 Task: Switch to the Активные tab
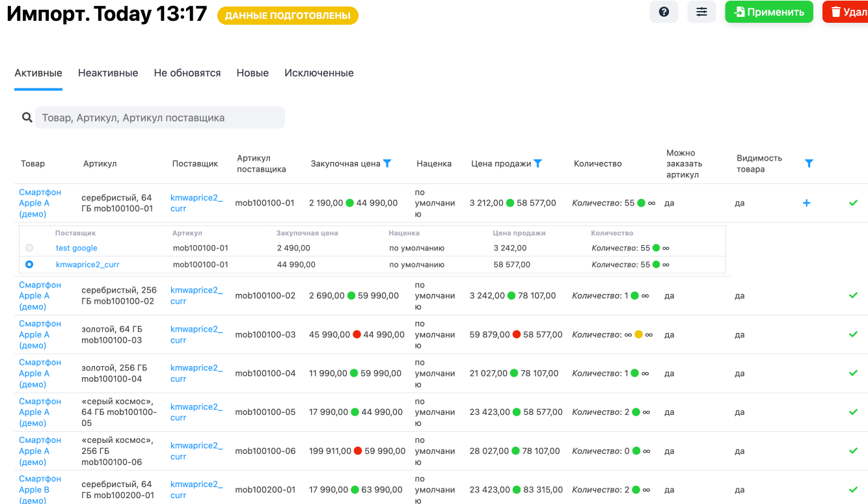coord(38,73)
